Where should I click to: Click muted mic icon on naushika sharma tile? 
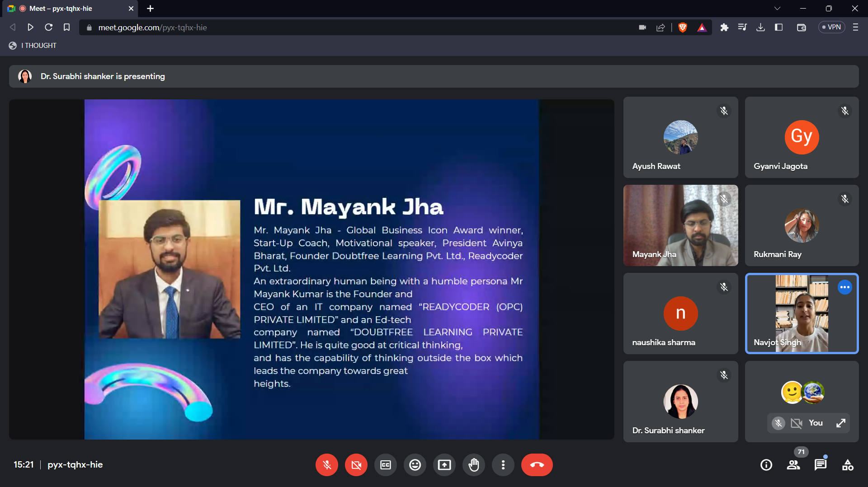(x=724, y=287)
